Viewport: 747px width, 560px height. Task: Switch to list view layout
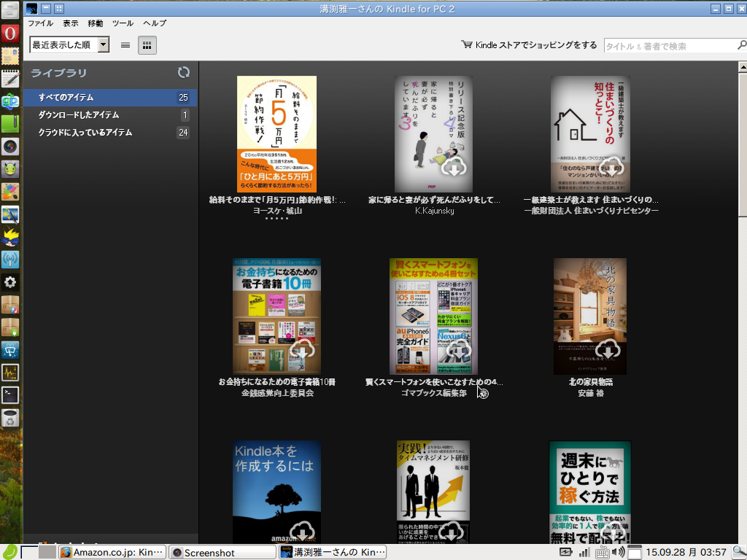coord(125,45)
